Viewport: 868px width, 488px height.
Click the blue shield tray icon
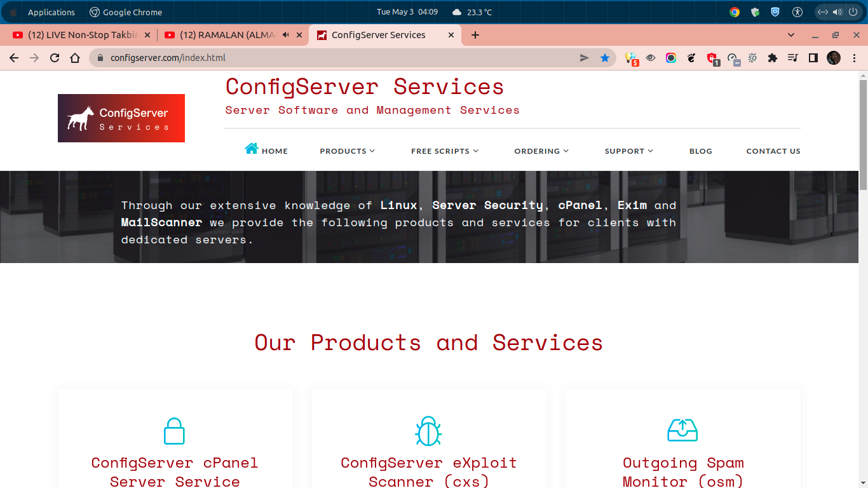tap(775, 12)
